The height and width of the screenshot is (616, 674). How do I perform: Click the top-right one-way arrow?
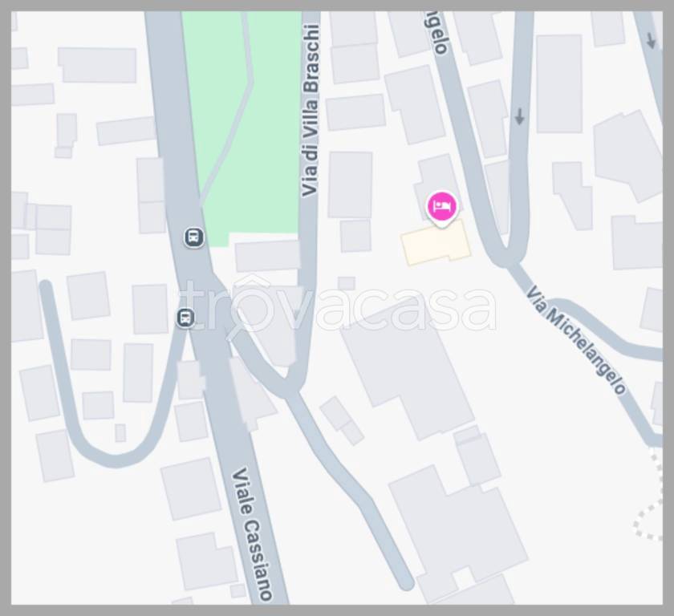click(x=651, y=40)
